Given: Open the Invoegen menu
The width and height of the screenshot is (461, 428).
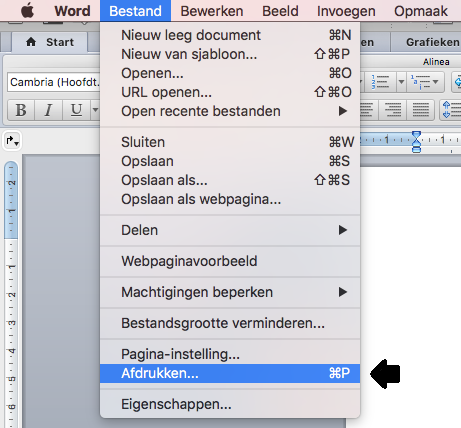Looking at the screenshot, I should pos(346,11).
